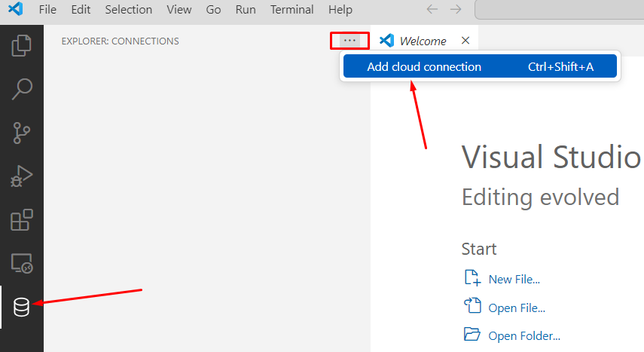
Task: Click the Start heading text
Action: point(479,249)
